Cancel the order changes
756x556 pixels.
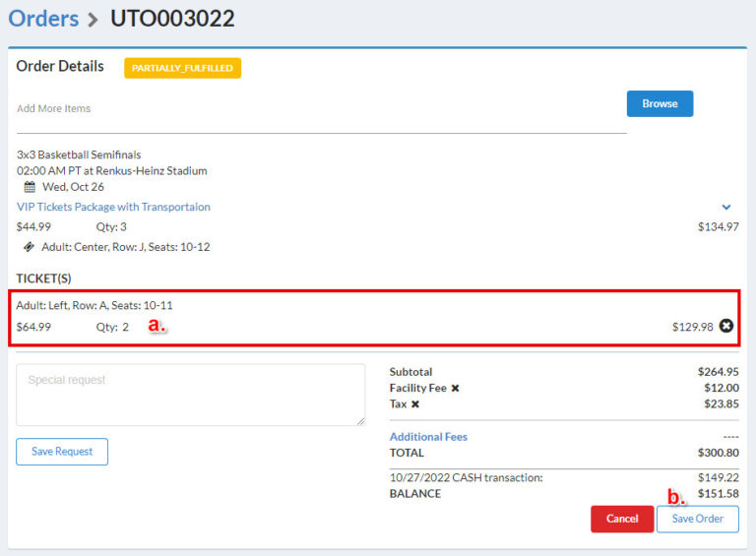coord(622,519)
